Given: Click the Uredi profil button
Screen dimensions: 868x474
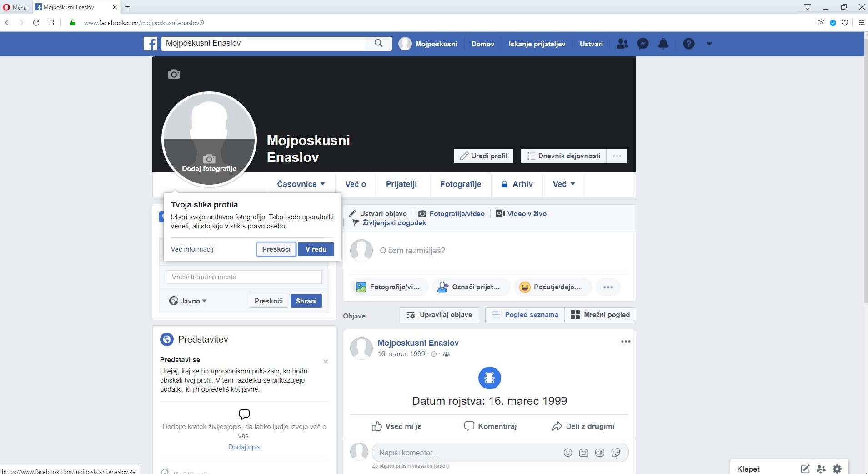Looking at the screenshot, I should coord(483,156).
